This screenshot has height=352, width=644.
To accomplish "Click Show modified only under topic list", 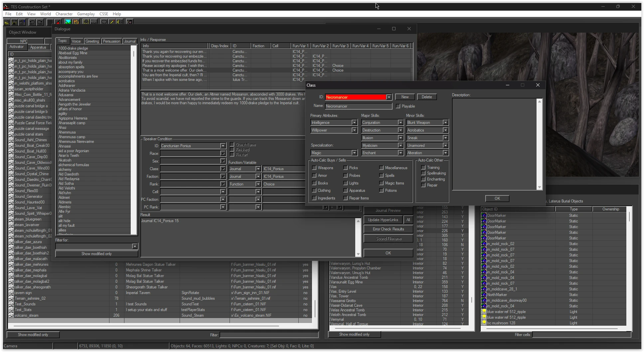I will tap(96, 254).
